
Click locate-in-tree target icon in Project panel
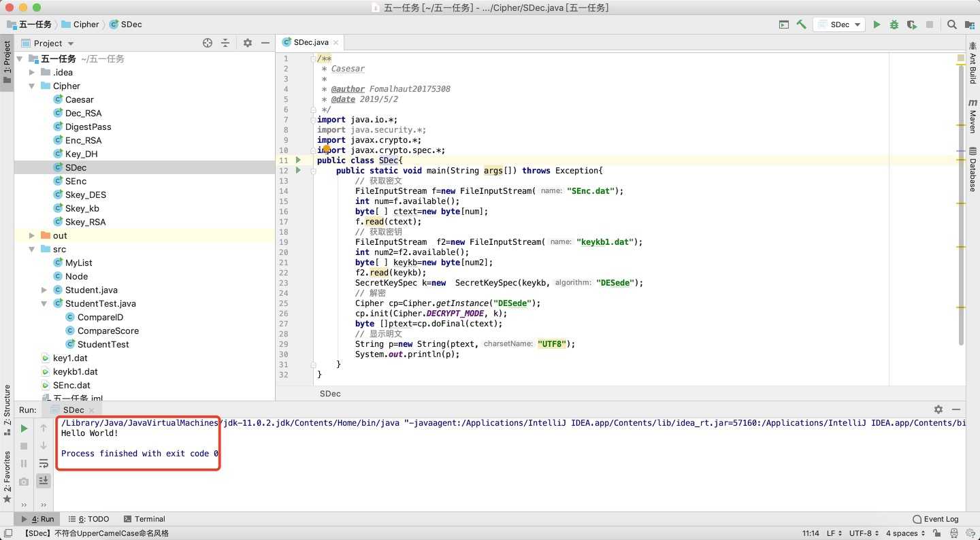coord(208,43)
